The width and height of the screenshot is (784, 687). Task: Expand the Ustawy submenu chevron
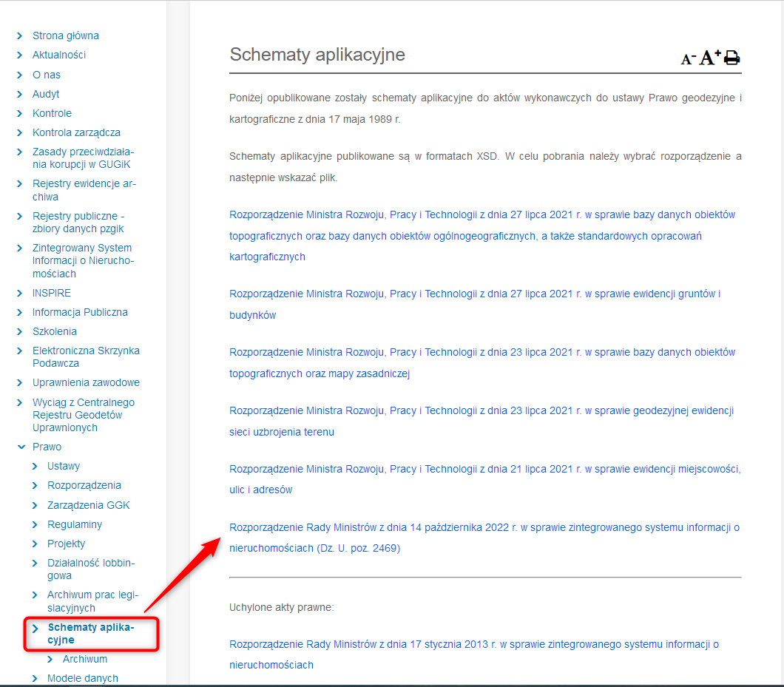pyautogui.click(x=36, y=467)
